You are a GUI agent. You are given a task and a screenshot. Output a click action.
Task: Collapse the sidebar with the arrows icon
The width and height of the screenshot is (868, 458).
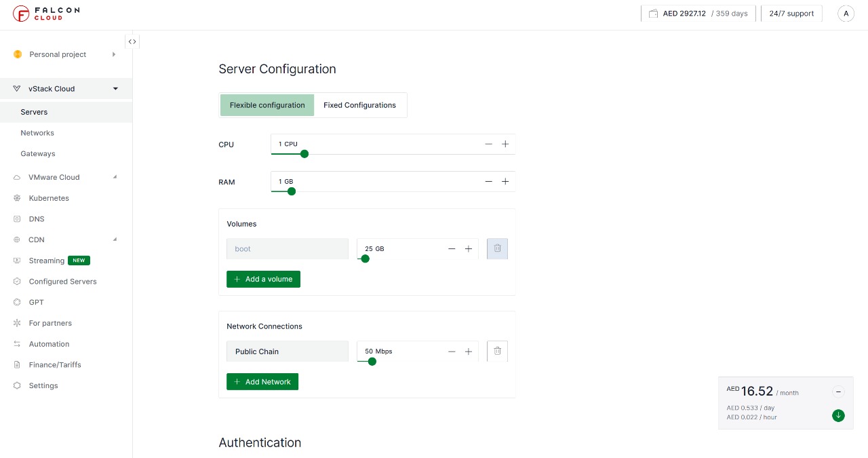pyautogui.click(x=132, y=41)
